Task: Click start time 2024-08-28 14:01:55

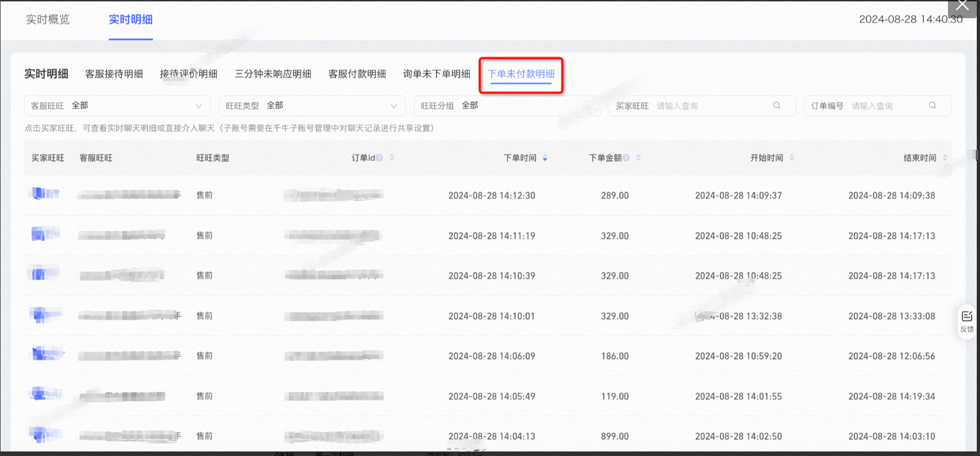Action: (738, 397)
